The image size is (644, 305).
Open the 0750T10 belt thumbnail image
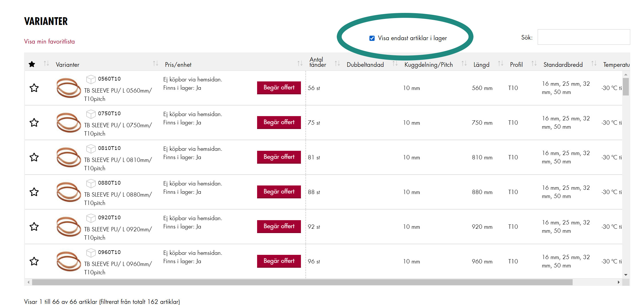click(68, 123)
